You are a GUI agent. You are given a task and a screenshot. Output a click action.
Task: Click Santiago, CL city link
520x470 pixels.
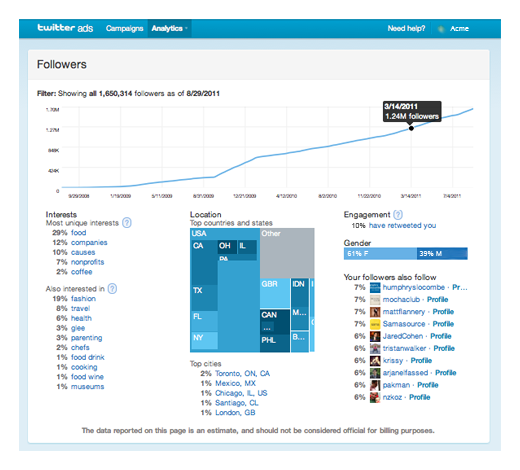point(237,403)
